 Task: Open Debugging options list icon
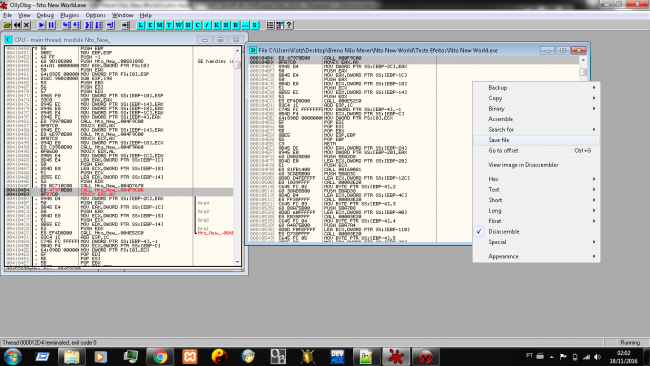(270, 25)
